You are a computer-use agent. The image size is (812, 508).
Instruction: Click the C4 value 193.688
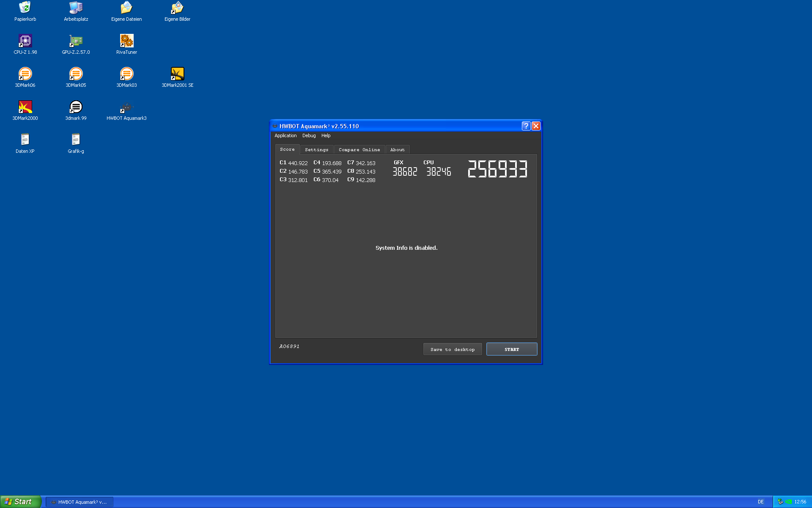[332, 163]
